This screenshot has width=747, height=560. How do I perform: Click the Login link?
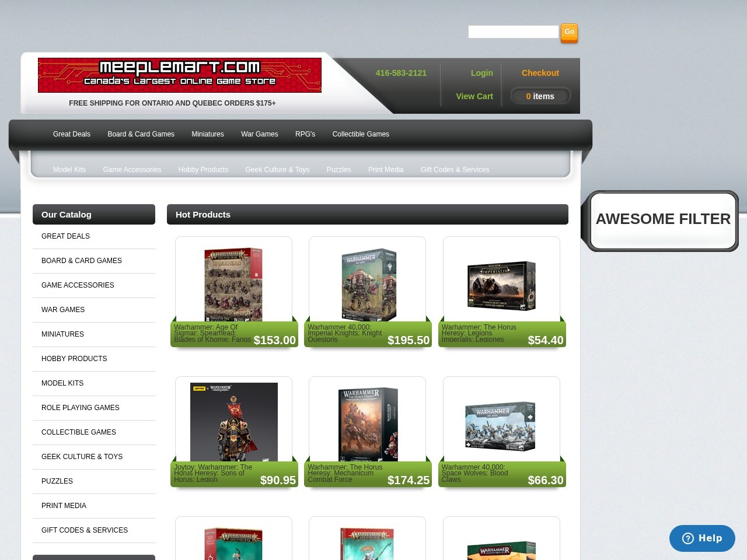point(481,73)
